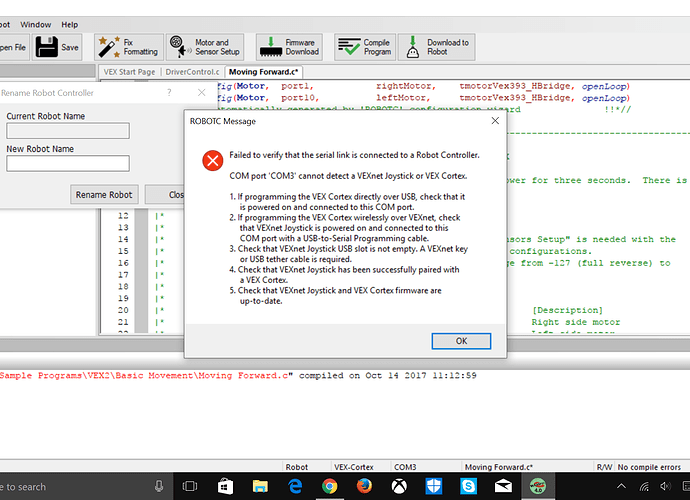Open Windows Defender shield on the taskbar
Screen dimensions: 690x500
434,486
